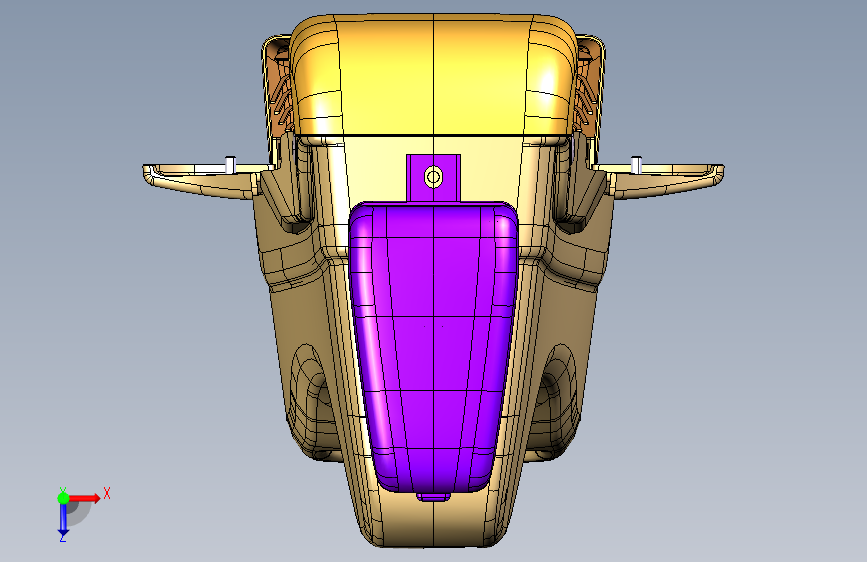The image size is (867, 562).
Task: Select the left wing flange of the model
Action: point(202,180)
